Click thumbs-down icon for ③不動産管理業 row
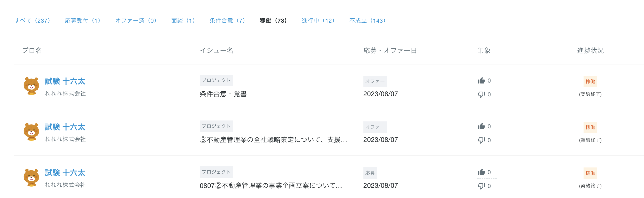 coord(481,140)
